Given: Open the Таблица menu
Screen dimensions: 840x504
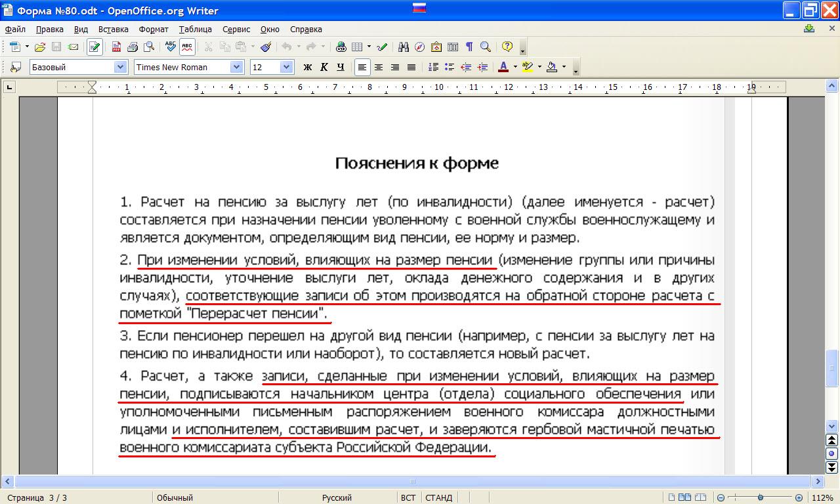Looking at the screenshot, I should pyautogui.click(x=195, y=29).
